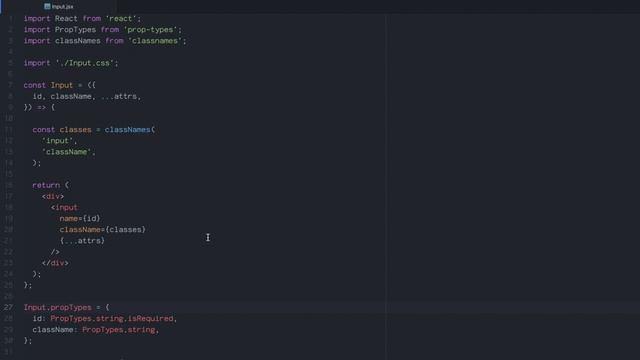Click the name={id} attribute

click(80, 219)
